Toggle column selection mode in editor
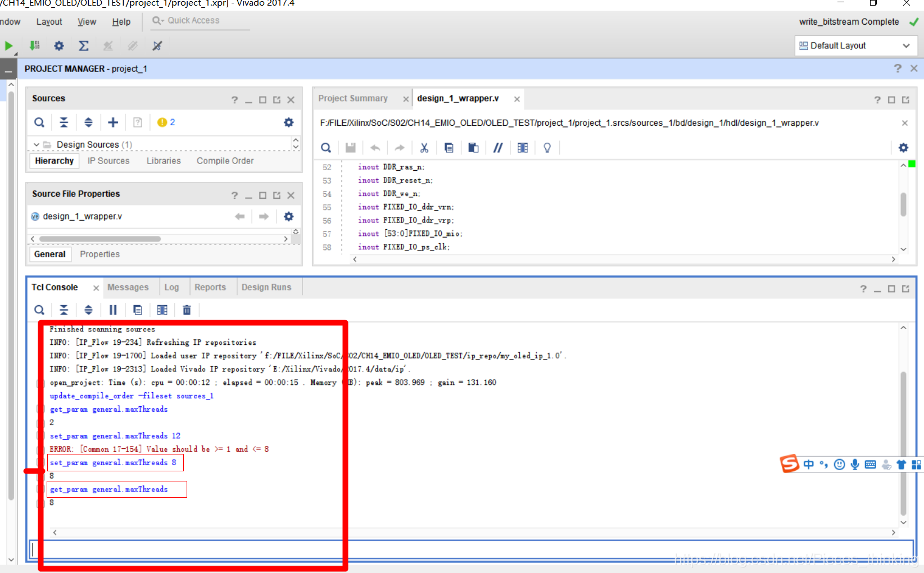This screenshot has width=924, height=573. click(x=523, y=148)
